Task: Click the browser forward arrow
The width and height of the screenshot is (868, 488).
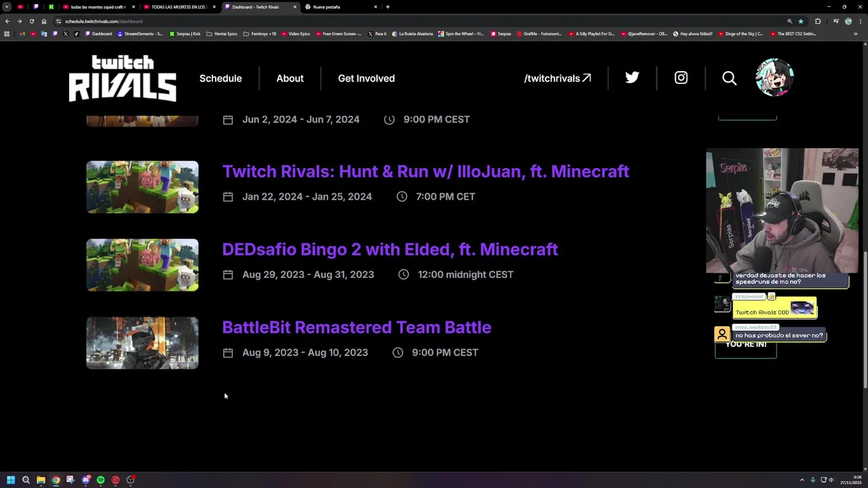Action: click(x=19, y=21)
